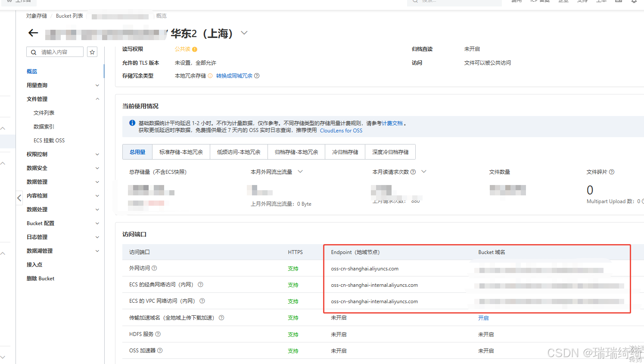644x364 pixels.
Task: Open ECS 挂载 OSS in the sidebar
Action: [49, 141]
